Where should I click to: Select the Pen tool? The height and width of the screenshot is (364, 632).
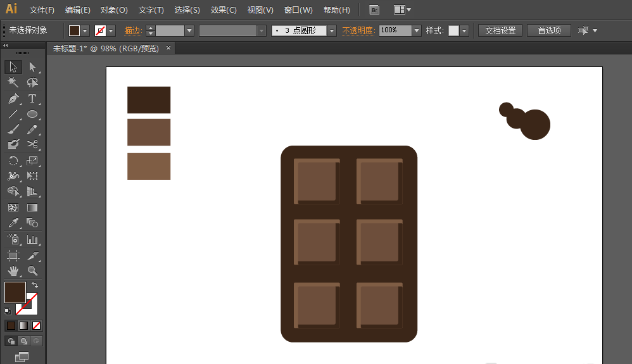(x=13, y=98)
